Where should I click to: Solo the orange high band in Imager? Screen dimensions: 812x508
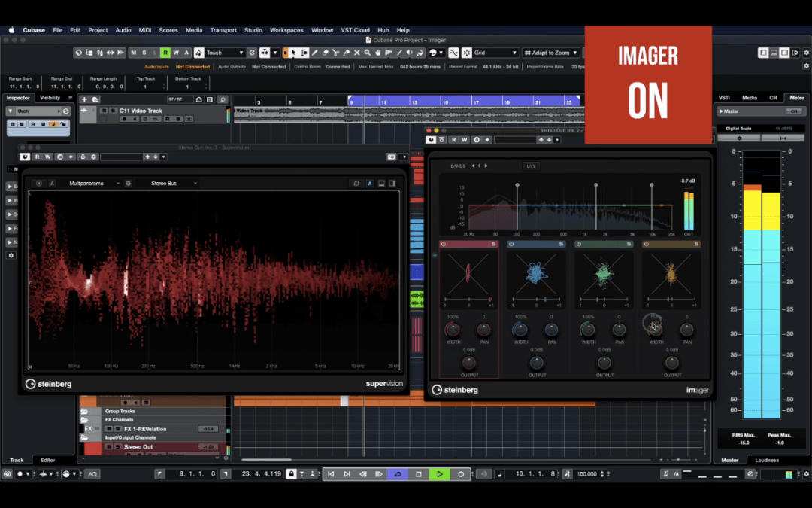click(x=696, y=244)
